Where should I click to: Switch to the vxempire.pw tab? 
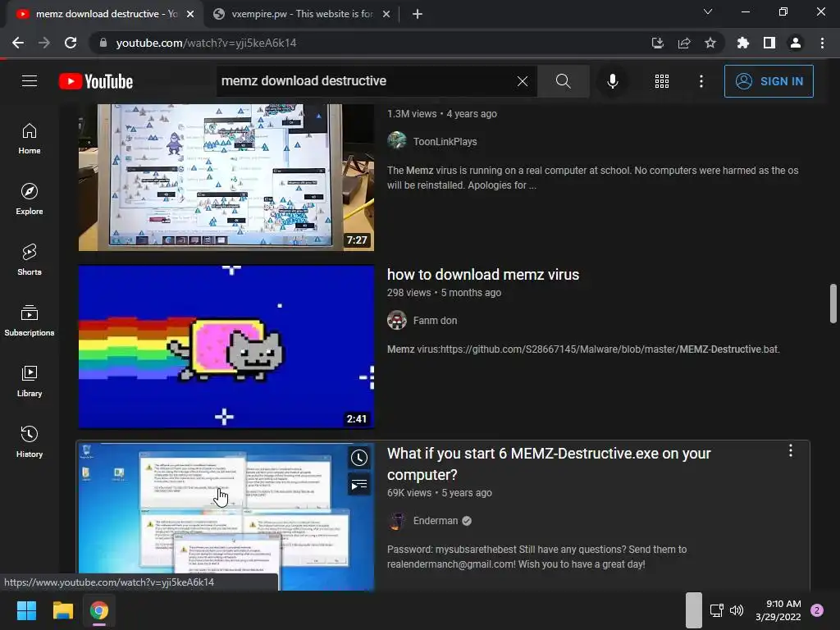[x=302, y=14]
